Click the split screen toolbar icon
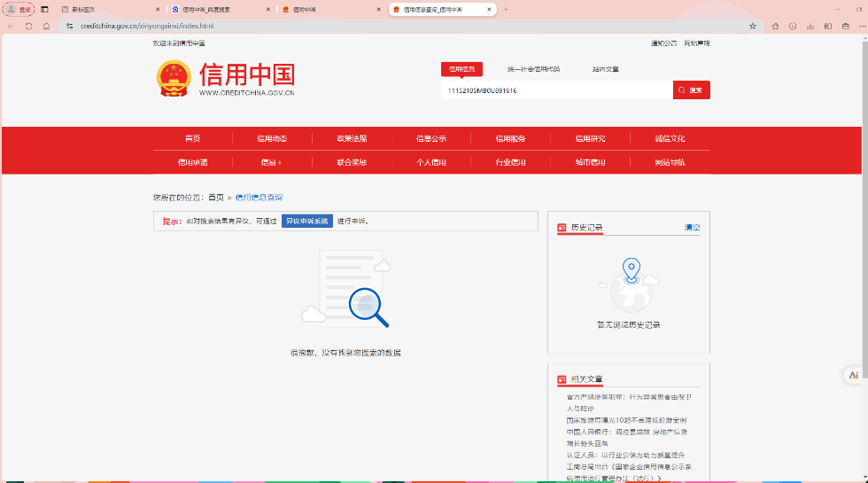868x483 pixels. (828, 26)
